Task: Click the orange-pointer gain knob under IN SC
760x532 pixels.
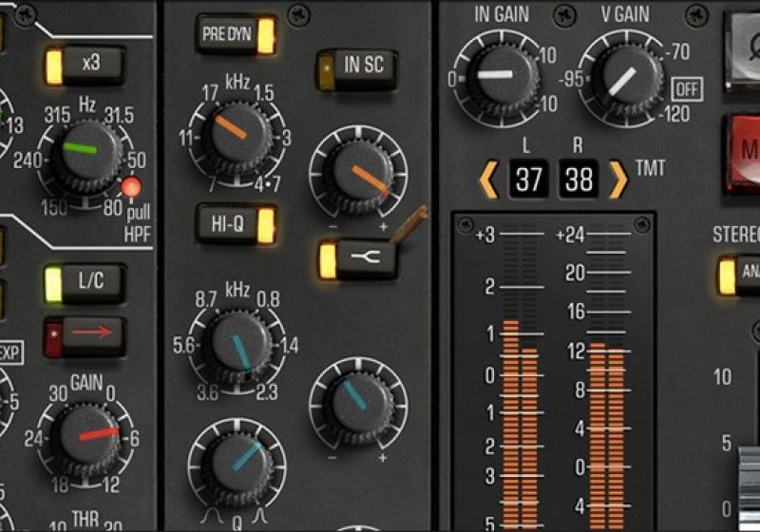Action: tap(360, 175)
